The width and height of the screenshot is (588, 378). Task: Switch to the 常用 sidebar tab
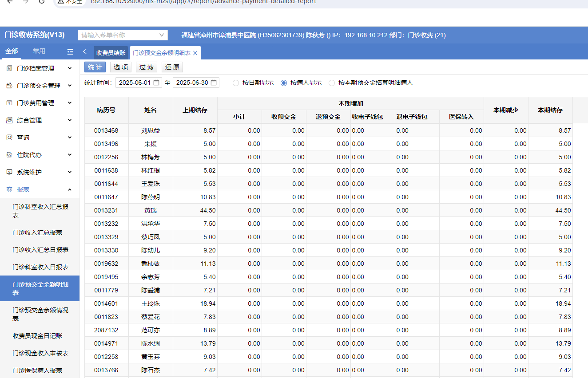tap(39, 51)
